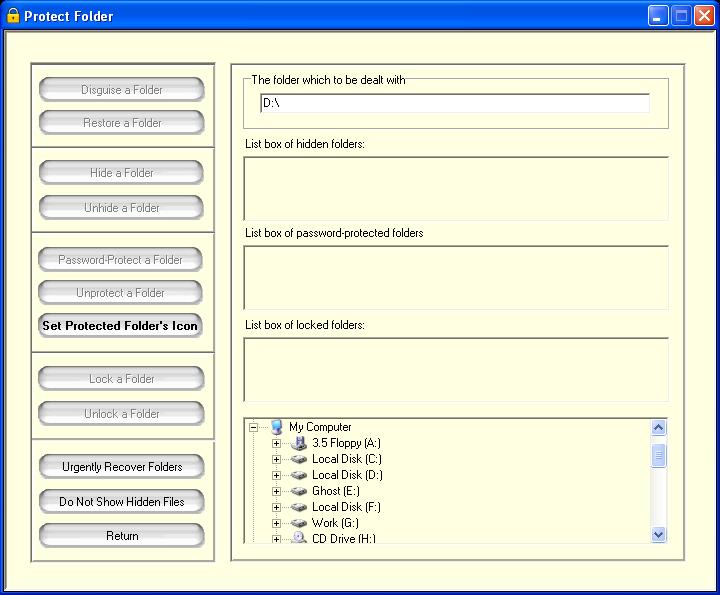This screenshot has width=720, height=595.
Task: Click the disk icon for Local Disk (C:)
Action: (299, 459)
